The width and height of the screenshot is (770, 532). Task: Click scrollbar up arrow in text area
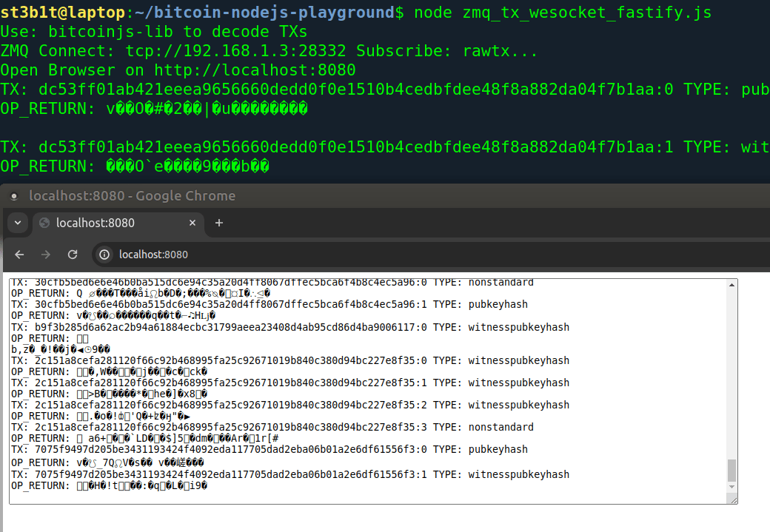[x=731, y=285]
